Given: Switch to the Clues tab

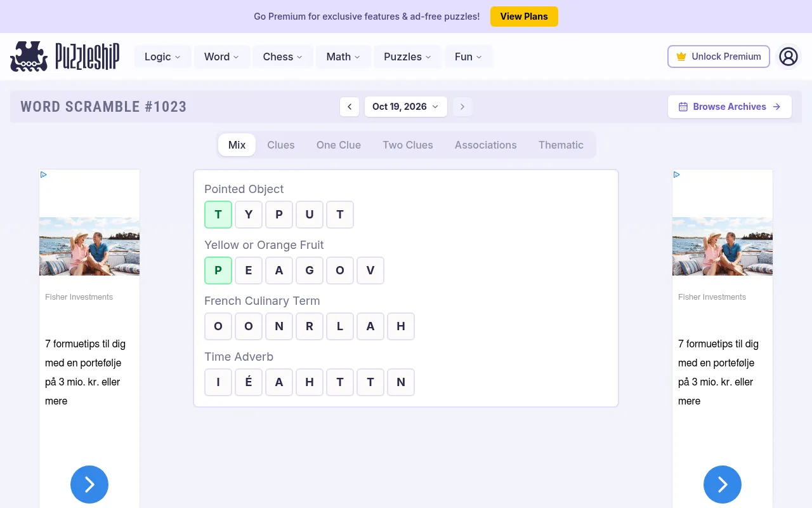Looking at the screenshot, I should 281,145.
